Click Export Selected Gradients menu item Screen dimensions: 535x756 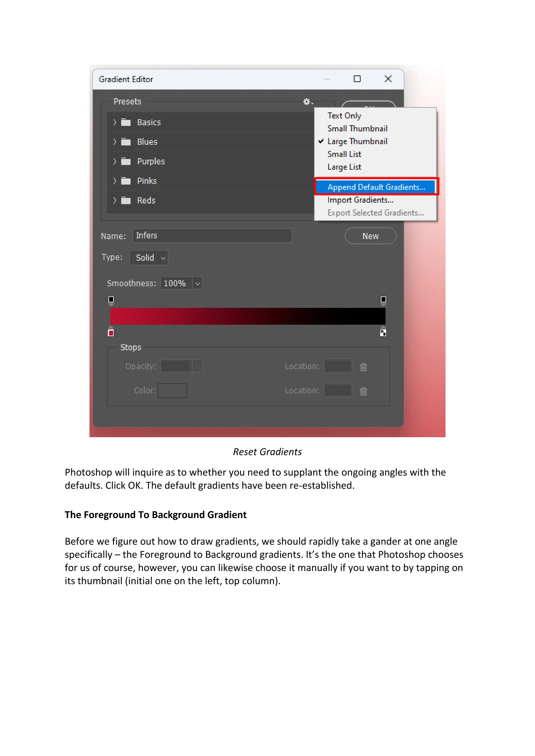(376, 213)
